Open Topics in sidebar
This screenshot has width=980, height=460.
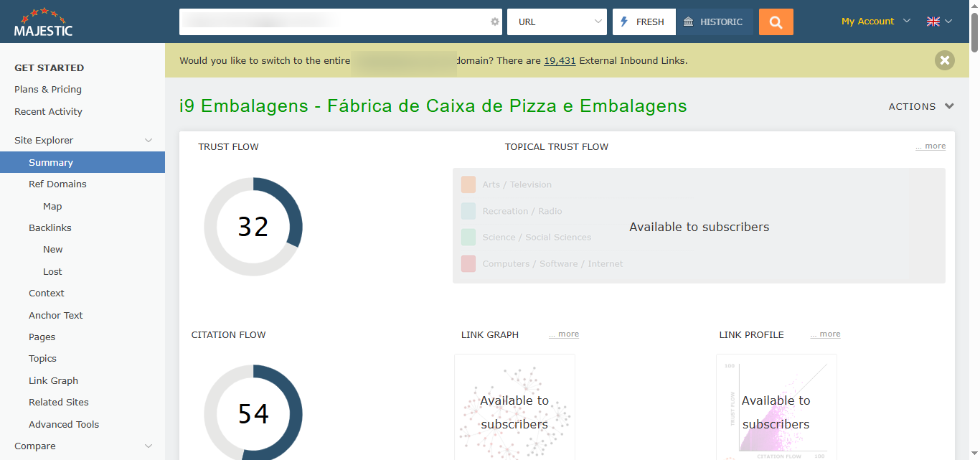click(42, 359)
